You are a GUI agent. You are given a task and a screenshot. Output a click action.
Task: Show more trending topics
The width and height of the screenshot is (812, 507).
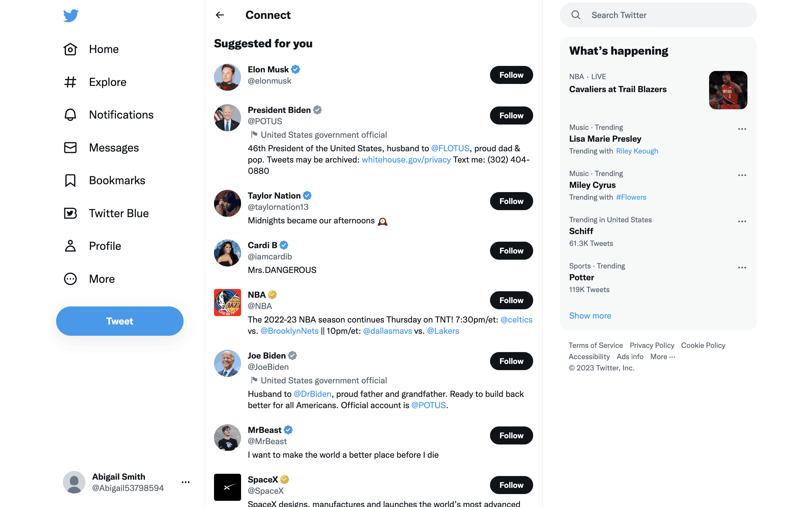[x=590, y=315]
